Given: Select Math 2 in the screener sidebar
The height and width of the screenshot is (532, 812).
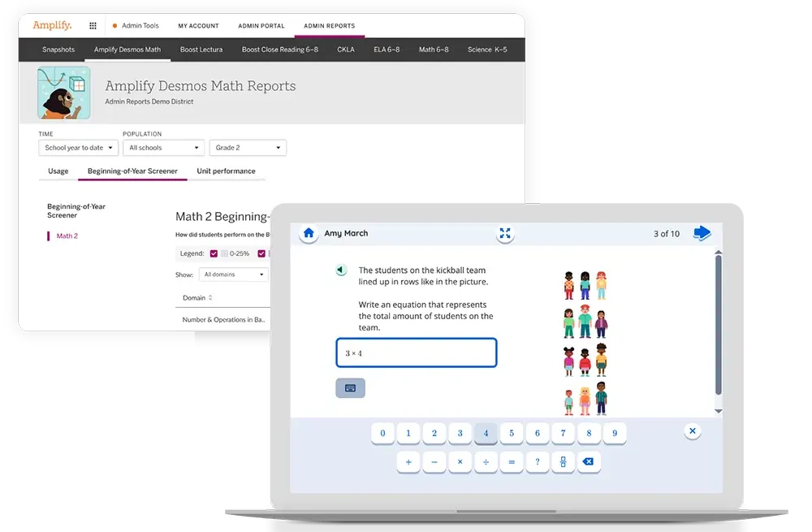Looking at the screenshot, I should coord(67,236).
